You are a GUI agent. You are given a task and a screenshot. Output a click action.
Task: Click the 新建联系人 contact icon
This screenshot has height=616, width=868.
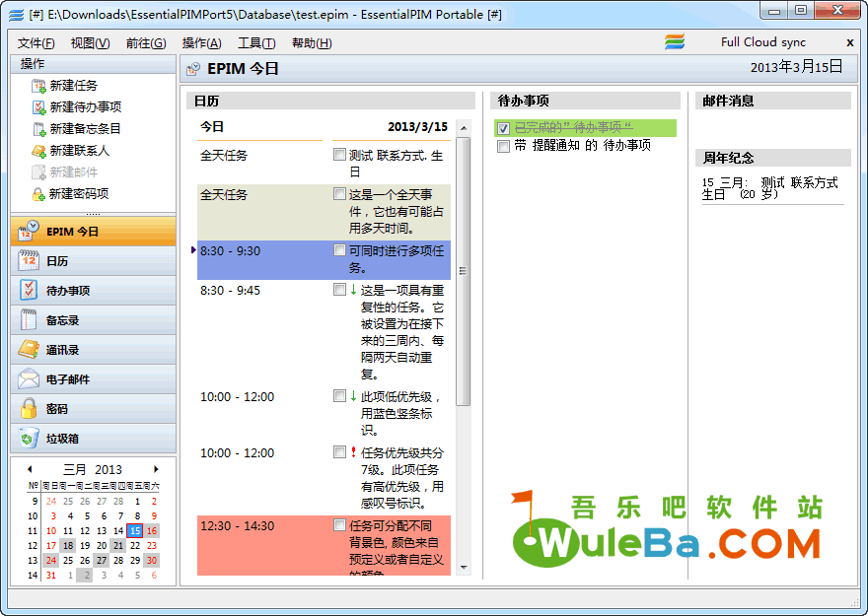[38, 151]
